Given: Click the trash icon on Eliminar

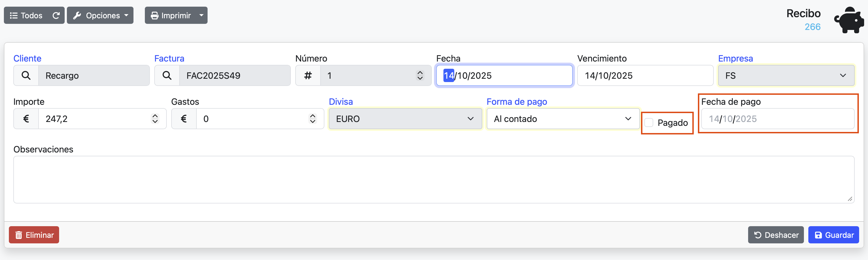Looking at the screenshot, I should click(19, 235).
